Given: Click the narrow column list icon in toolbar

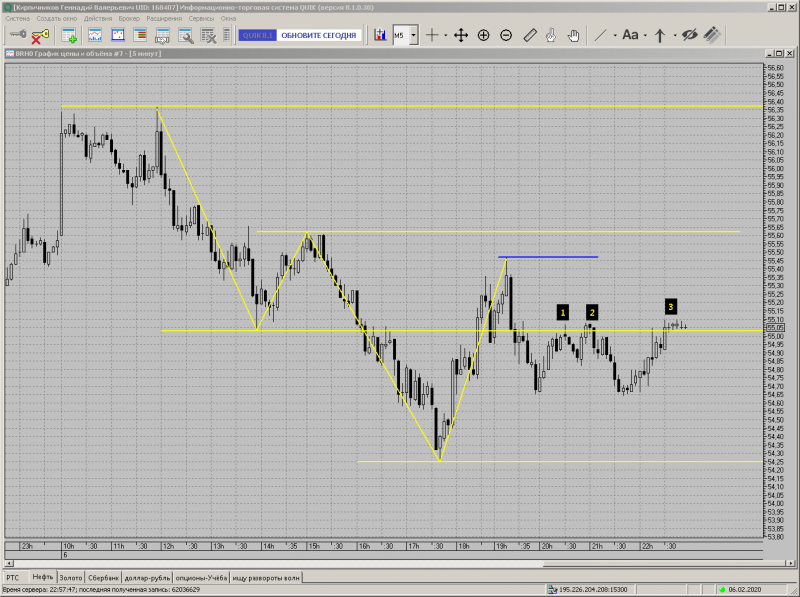Looking at the screenshot, I should click(227, 35).
